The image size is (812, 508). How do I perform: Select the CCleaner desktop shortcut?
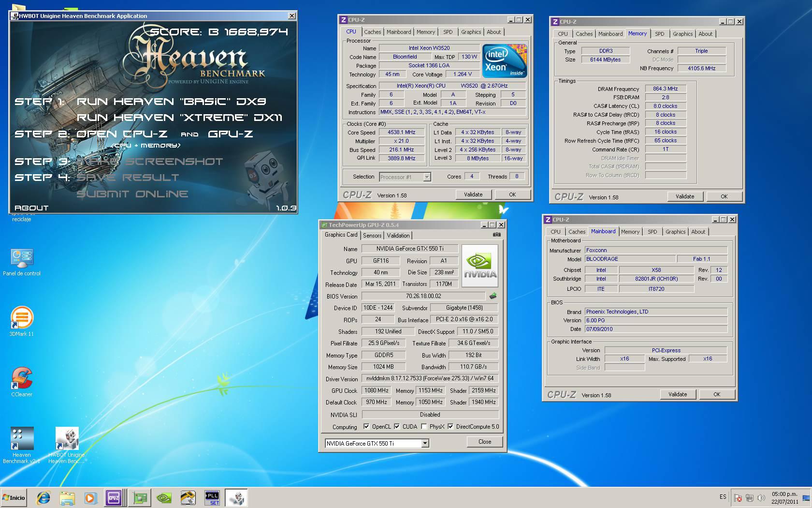tap(22, 382)
